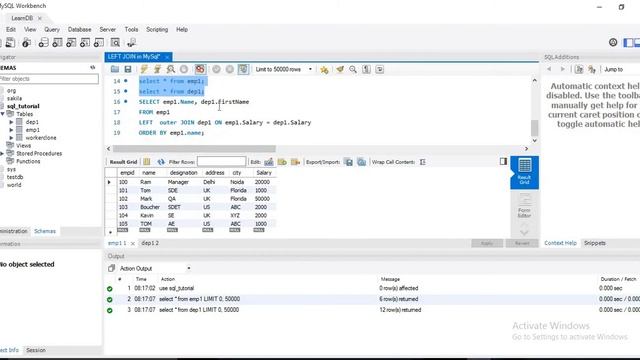Toggle invisible characters pilcrow icon
Viewport: 640px width, 360px height.
pos(367,69)
